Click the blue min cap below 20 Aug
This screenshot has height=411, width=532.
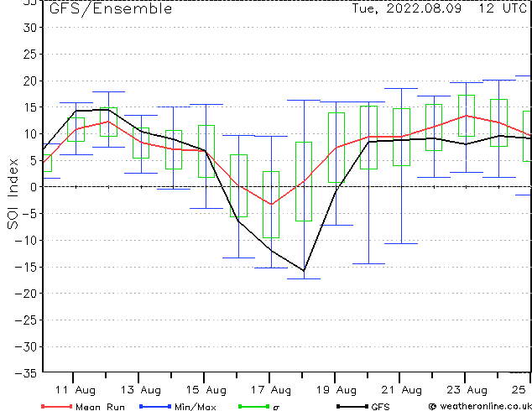click(x=369, y=263)
